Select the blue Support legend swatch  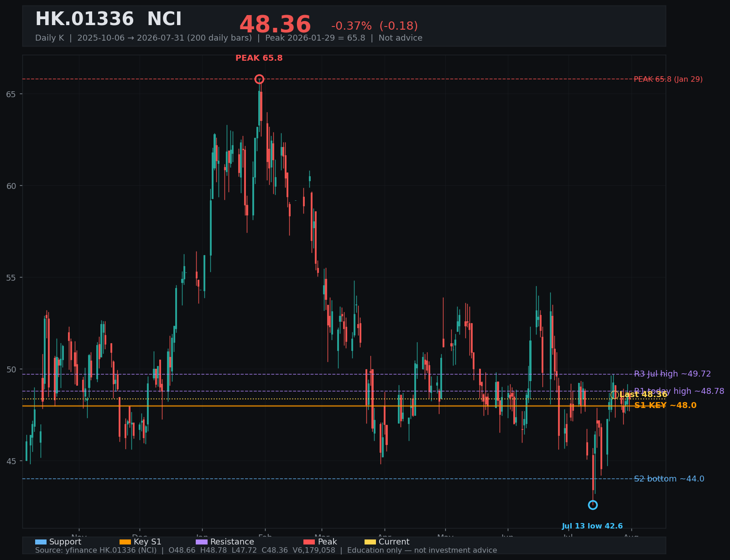[x=41, y=542]
